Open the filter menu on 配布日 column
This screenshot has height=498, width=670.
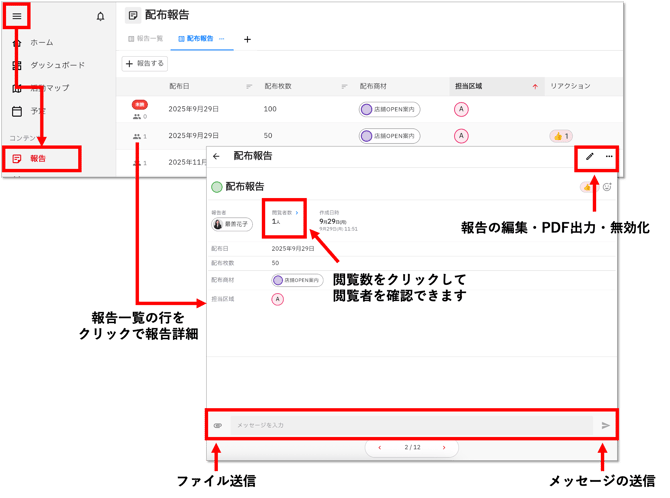pos(248,86)
